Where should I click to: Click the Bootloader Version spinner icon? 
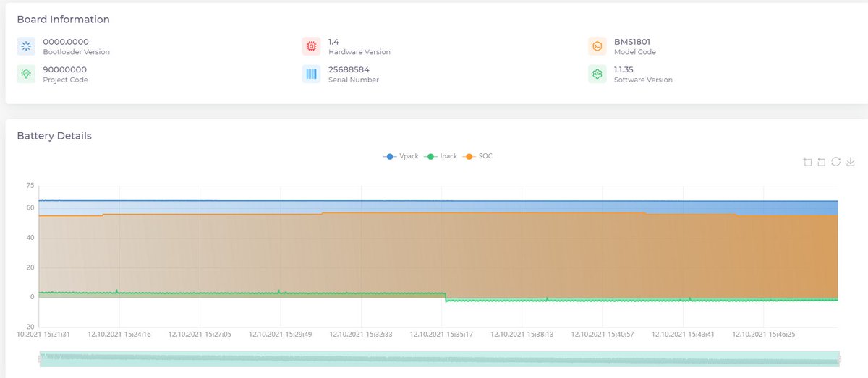click(x=26, y=46)
